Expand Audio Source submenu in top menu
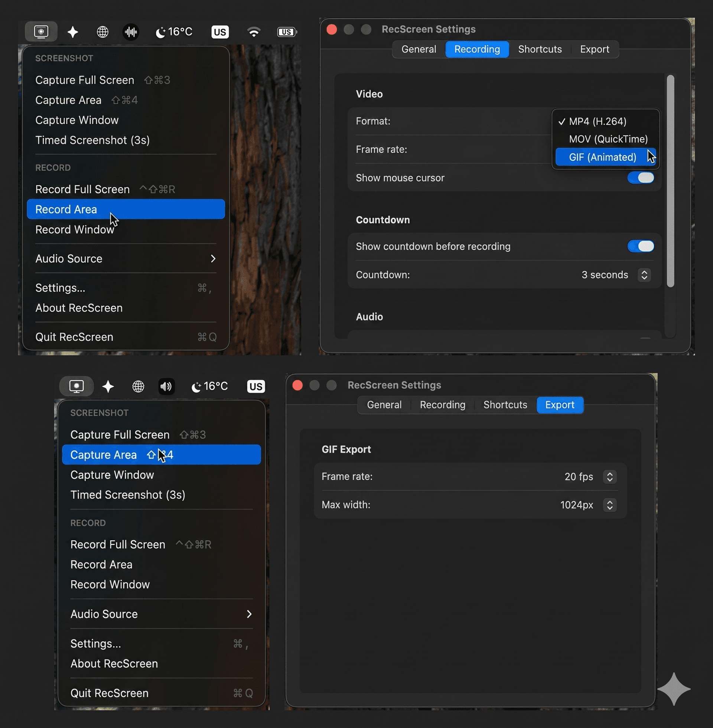Viewport: 713px width, 728px height. point(126,259)
